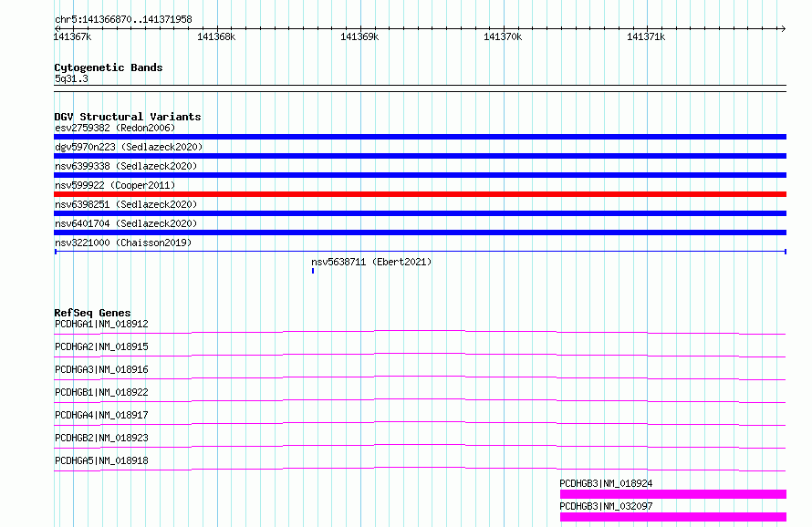
Task: Select gene PCDHGA3|NM_018916 label
Action: (x=101, y=369)
